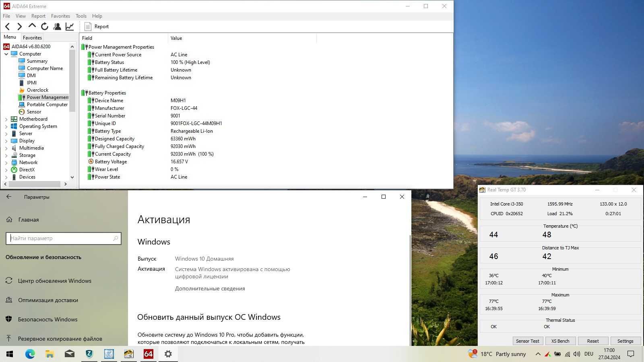Click tree panel vertical scrollbar down arrow
Image resolution: width=644 pixels, height=362 pixels.
coord(72,177)
